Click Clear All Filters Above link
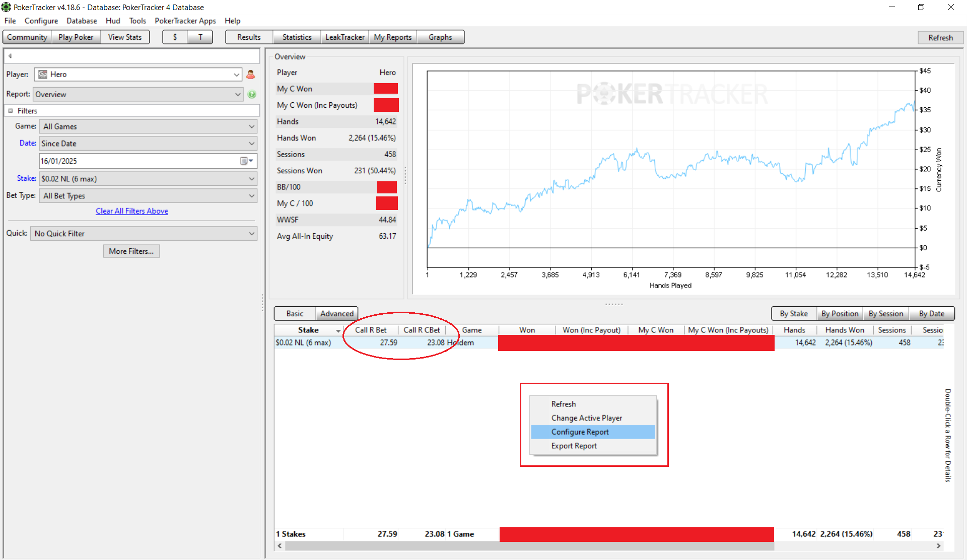 [132, 211]
